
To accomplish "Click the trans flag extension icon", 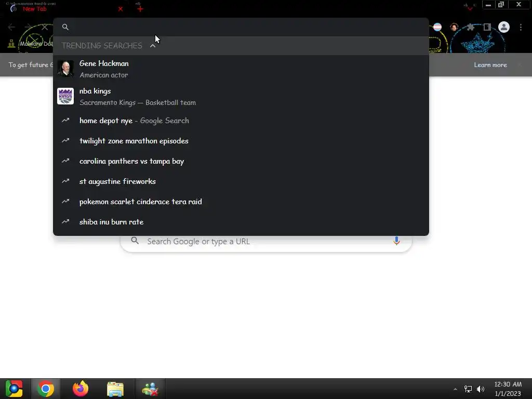I will [437, 27].
